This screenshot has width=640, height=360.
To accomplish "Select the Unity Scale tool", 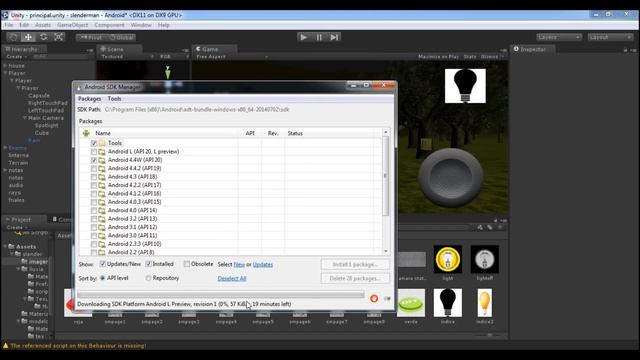I will click(x=58, y=37).
